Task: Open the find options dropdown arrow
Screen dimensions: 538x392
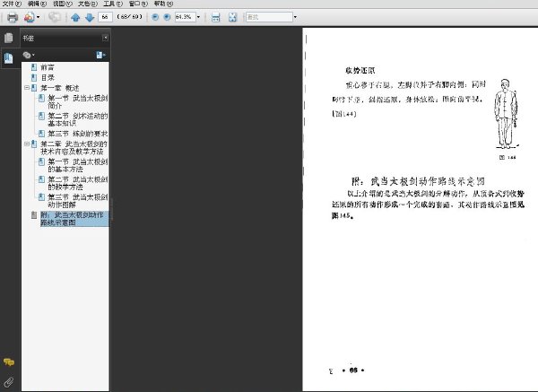Action: click(x=295, y=17)
